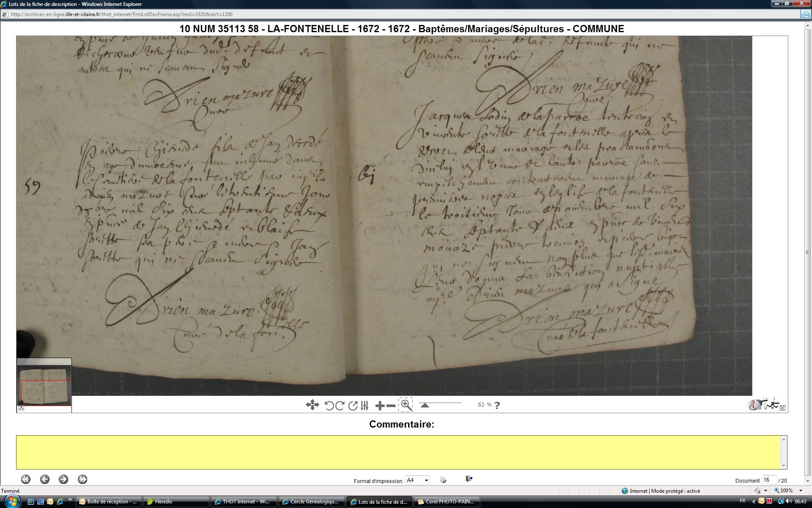Zoom in with the plus icon

point(380,406)
